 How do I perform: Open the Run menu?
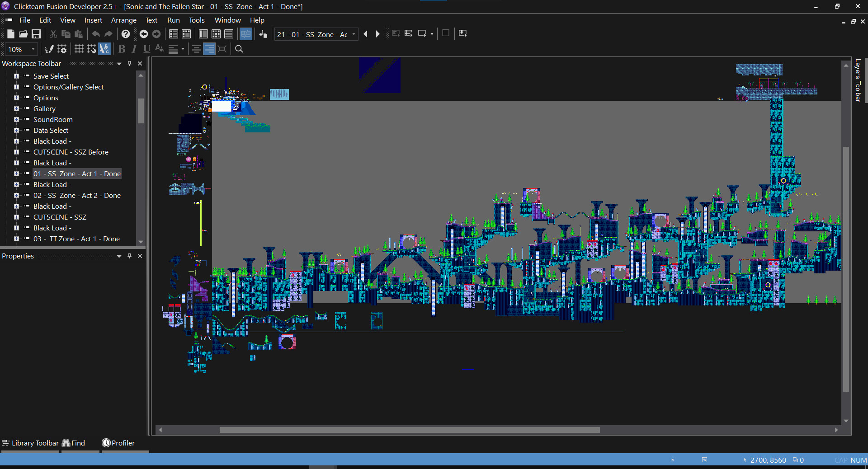(174, 20)
